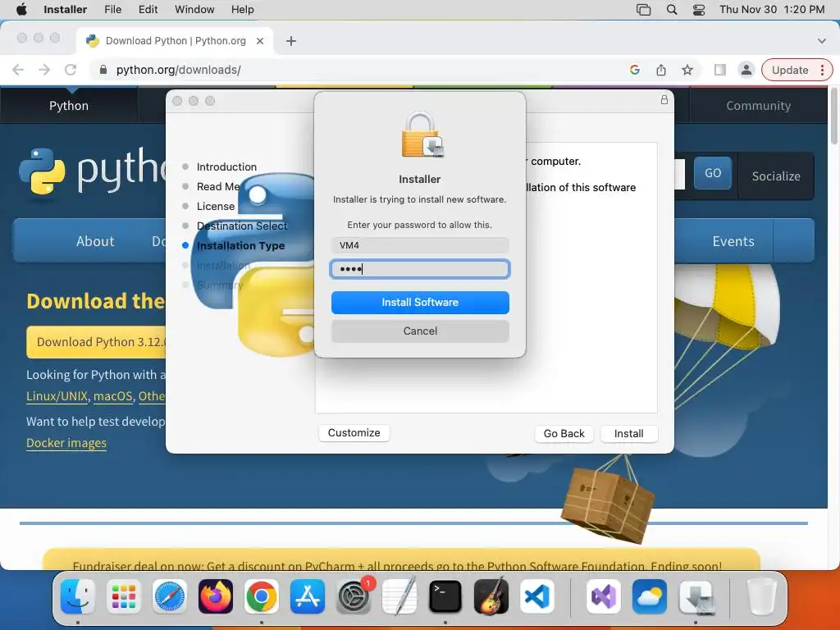The width and height of the screenshot is (840, 630).
Task: Click the GO search button on python.org
Action: [713, 173]
